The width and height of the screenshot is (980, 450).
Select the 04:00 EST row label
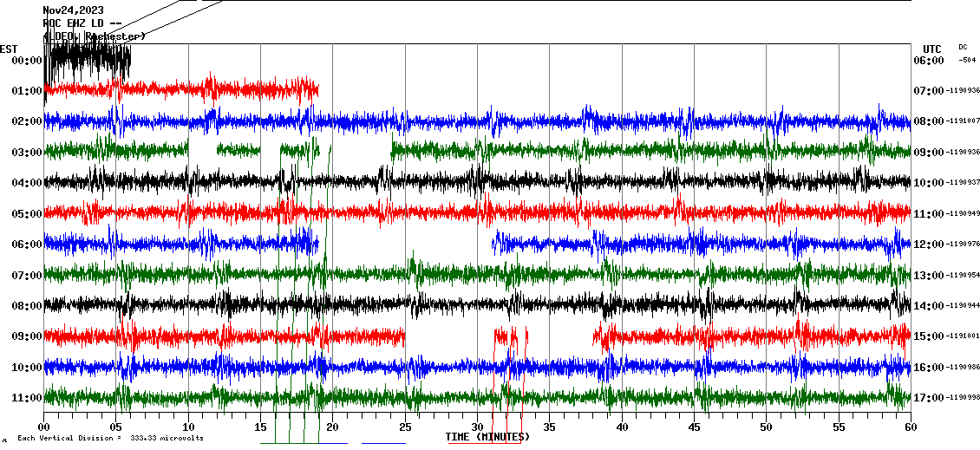click(x=28, y=183)
